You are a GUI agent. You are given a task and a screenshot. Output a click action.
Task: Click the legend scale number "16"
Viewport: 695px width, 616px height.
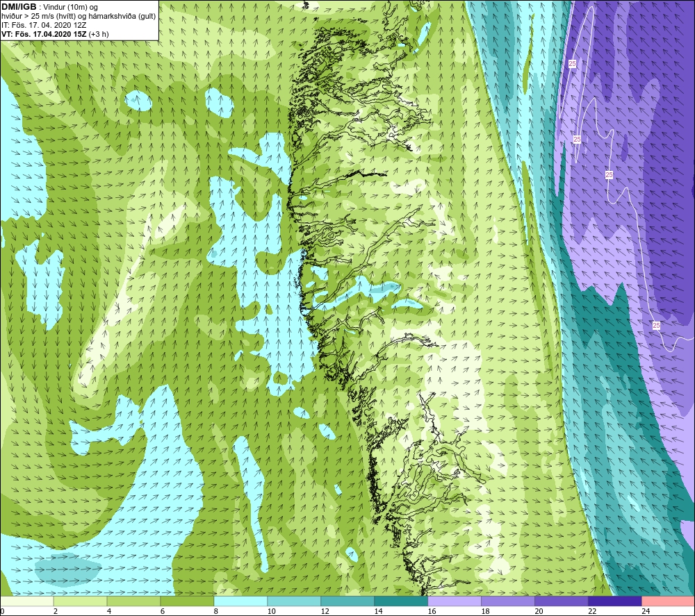coord(432,611)
